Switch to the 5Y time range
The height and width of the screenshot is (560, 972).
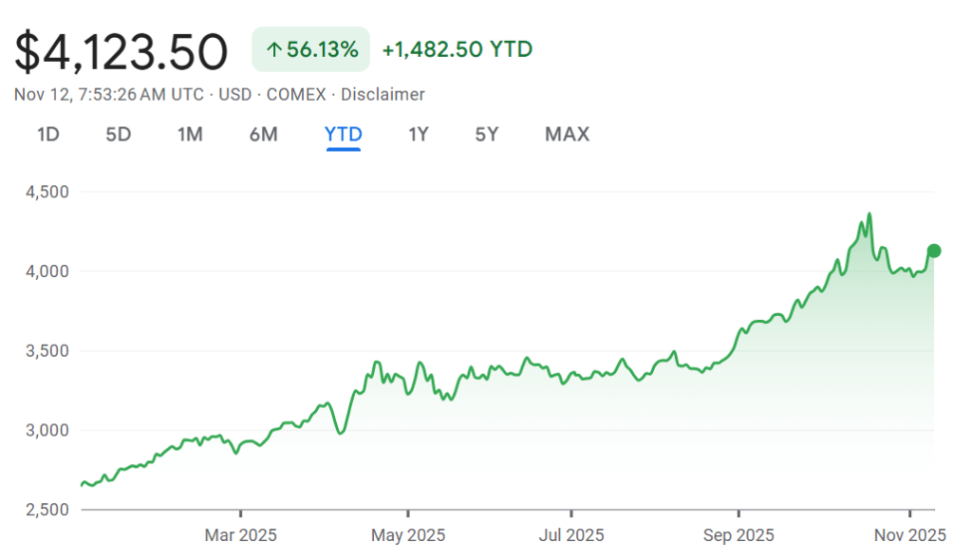pyautogui.click(x=486, y=135)
